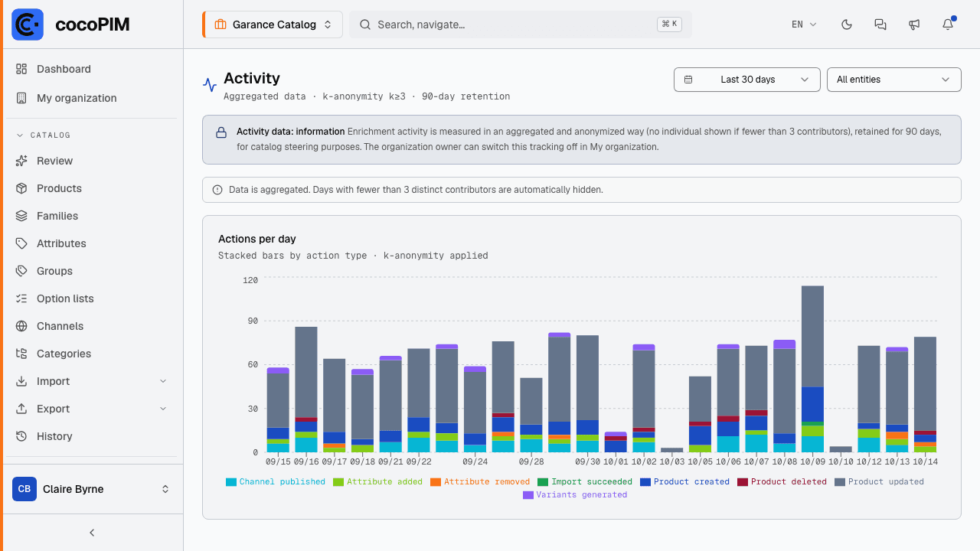Click the Review sparkle icon

click(x=21, y=161)
